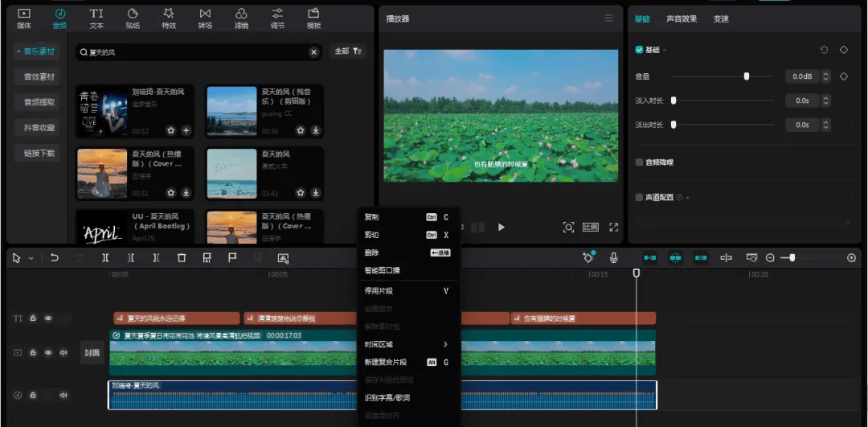Lock the audio track
Image resolution: width=868 pixels, height=427 pixels.
(33, 395)
